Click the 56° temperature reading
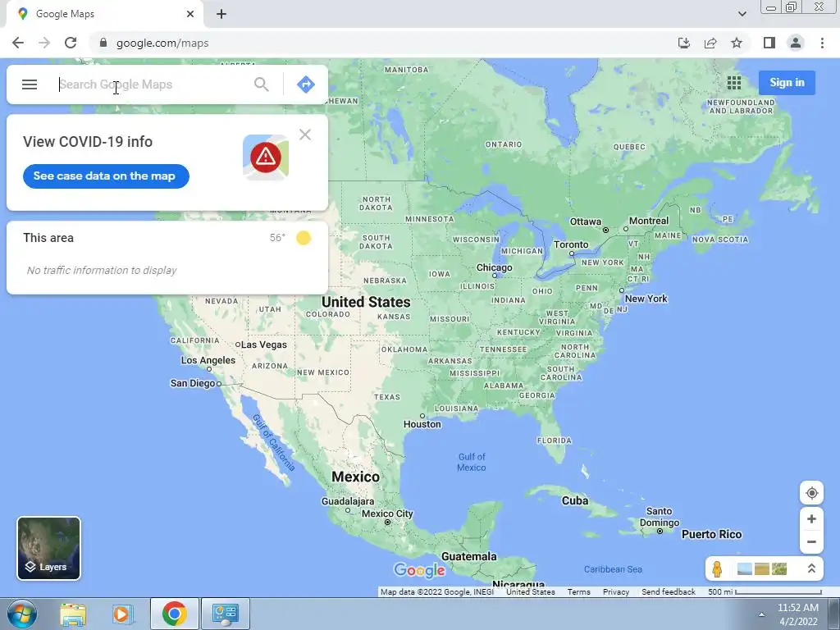This screenshot has width=840, height=630. (277, 238)
